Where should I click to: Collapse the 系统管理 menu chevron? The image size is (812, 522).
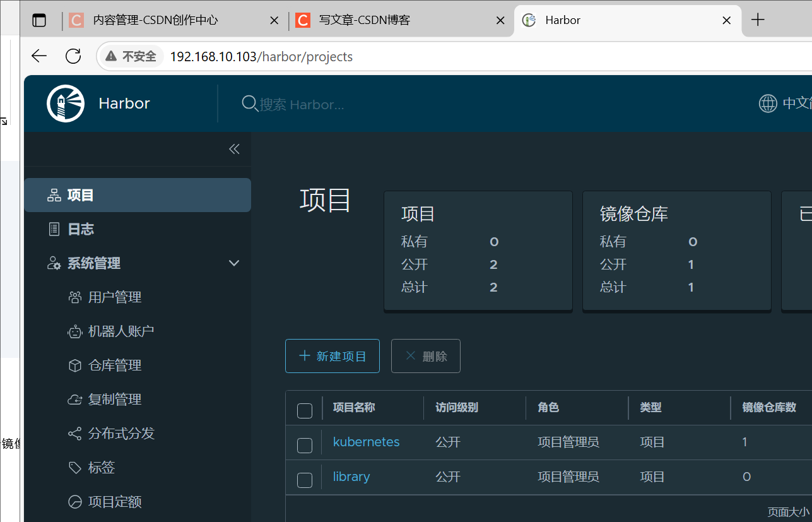coord(234,263)
